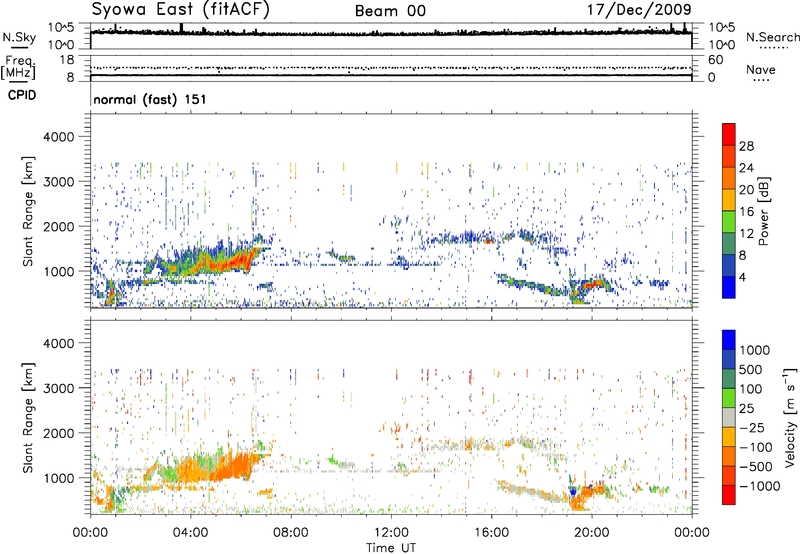
Task: Click the 'Syowa East (fitACF)' title
Action: click(180, 9)
